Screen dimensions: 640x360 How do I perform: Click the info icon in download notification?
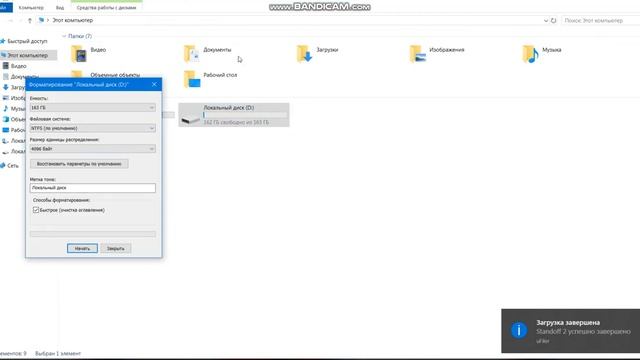click(519, 330)
